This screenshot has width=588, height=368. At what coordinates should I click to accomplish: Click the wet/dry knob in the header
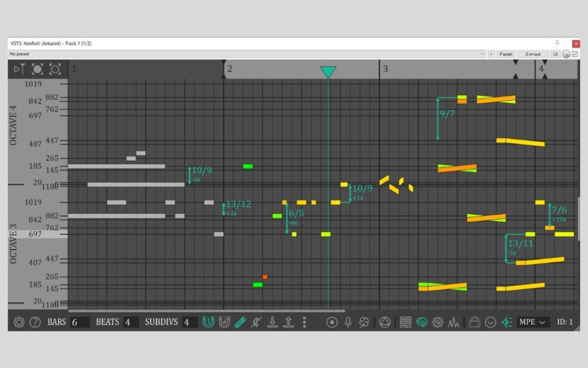(x=566, y=54)
